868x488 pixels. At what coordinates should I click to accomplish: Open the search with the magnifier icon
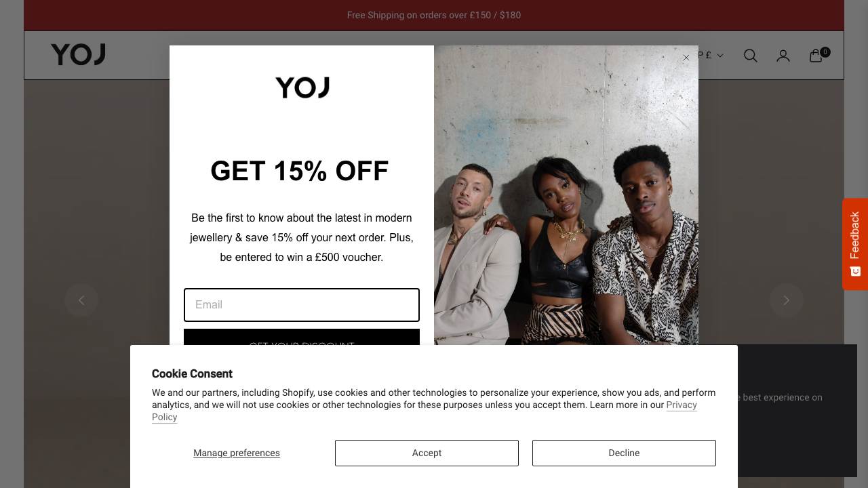tap(750, 55)
